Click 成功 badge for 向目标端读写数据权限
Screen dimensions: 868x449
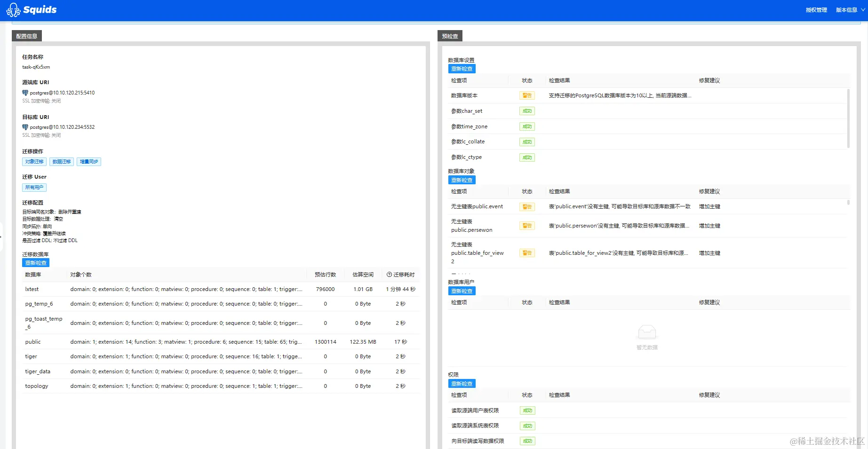coord(527,441)
